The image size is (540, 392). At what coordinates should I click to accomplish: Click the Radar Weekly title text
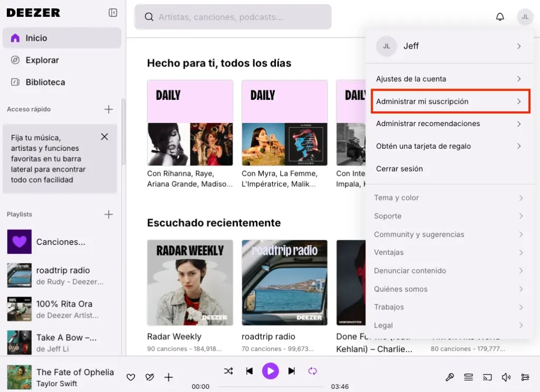pos(174,337)
